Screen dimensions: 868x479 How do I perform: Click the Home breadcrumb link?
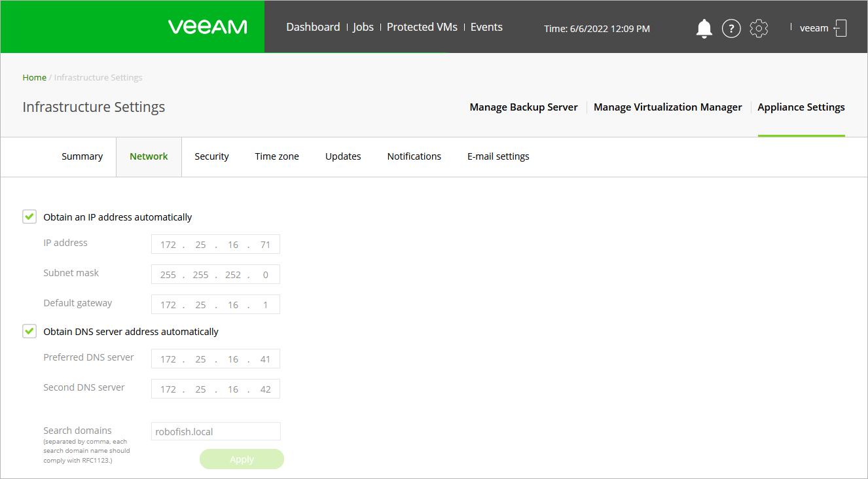[35, 77]
